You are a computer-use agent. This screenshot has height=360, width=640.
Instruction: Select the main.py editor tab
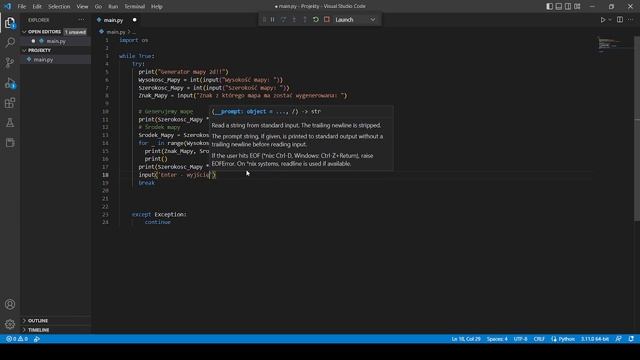click(113, 20)
